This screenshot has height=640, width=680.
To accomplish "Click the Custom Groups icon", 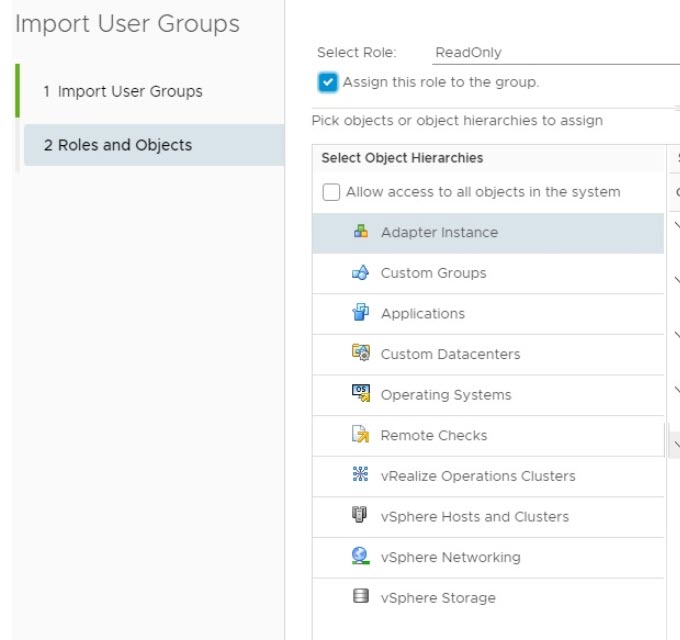I will coord(361,273).
